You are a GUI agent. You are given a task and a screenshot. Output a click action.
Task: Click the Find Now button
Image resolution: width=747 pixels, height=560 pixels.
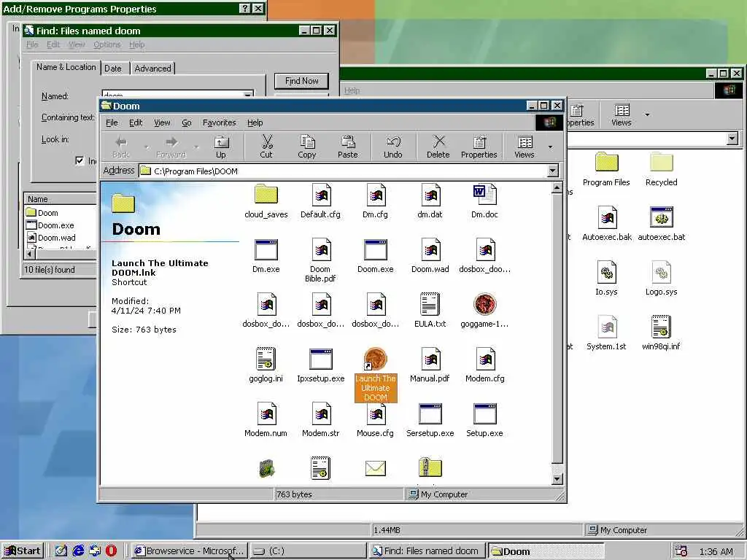coord(301,81)
